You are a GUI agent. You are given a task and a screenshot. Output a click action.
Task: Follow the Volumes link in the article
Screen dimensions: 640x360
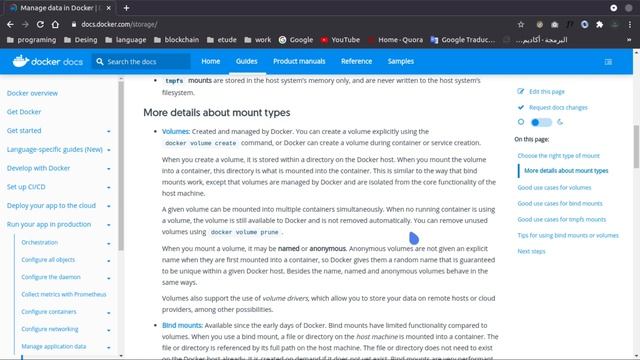pos(175,131)
